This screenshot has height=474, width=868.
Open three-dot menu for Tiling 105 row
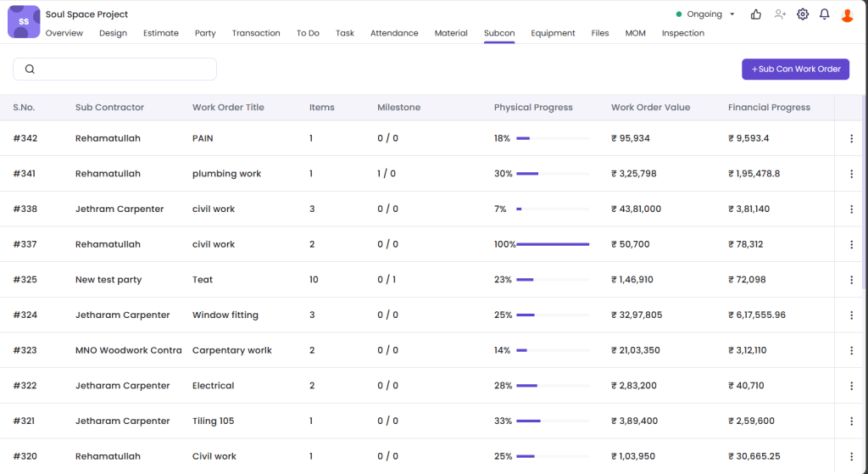click(x=851, y=421)
